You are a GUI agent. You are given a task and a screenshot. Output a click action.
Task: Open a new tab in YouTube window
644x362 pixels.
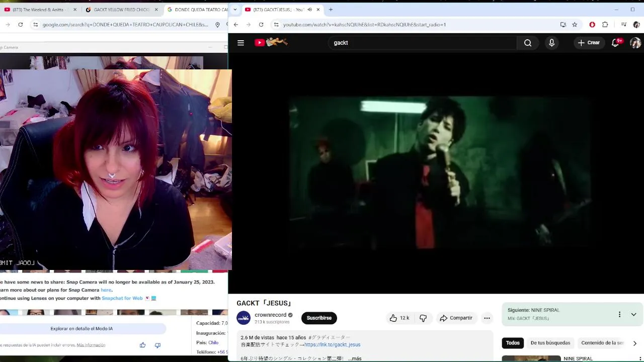[x=331, y=10]
